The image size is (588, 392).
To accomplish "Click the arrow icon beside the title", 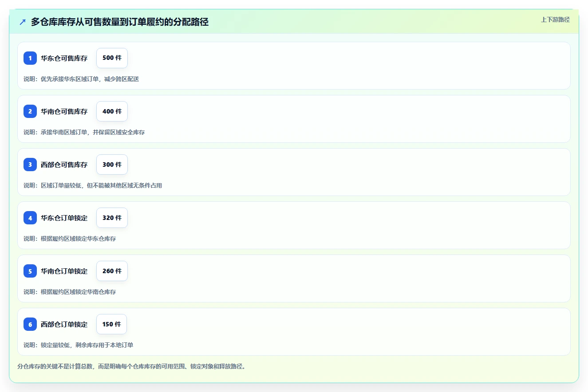I will pos(23,22).
